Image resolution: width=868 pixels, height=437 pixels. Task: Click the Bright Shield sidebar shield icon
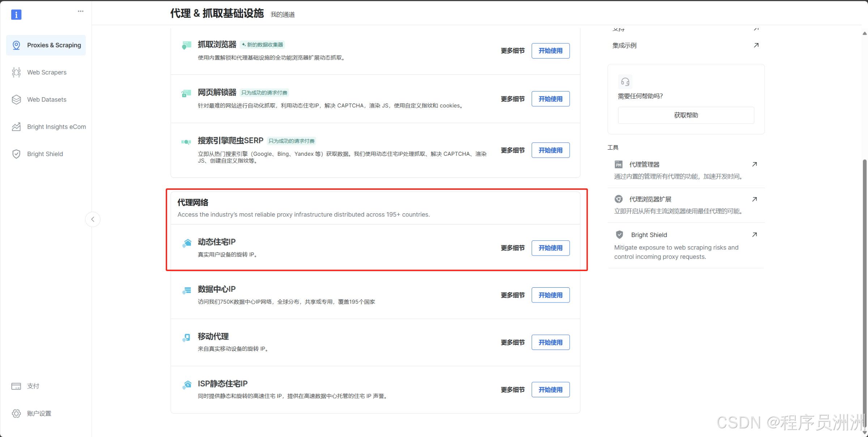pyautogui.click(x=16, y=154)
